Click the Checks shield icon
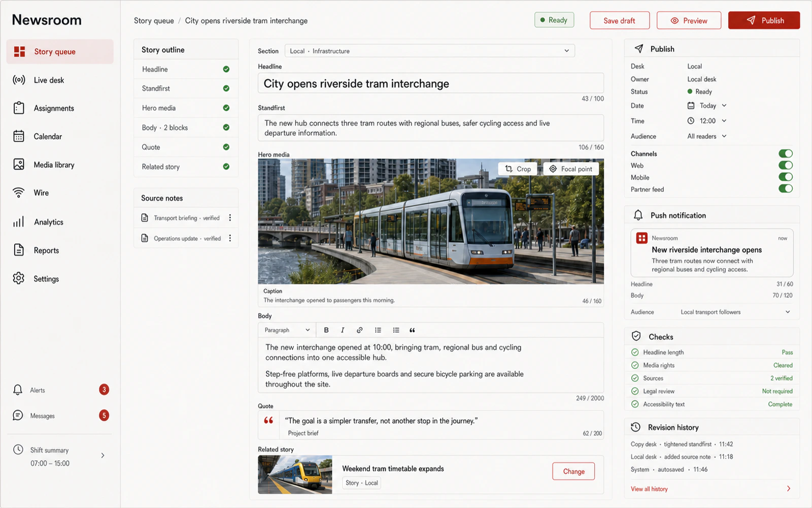 point(636,336)
